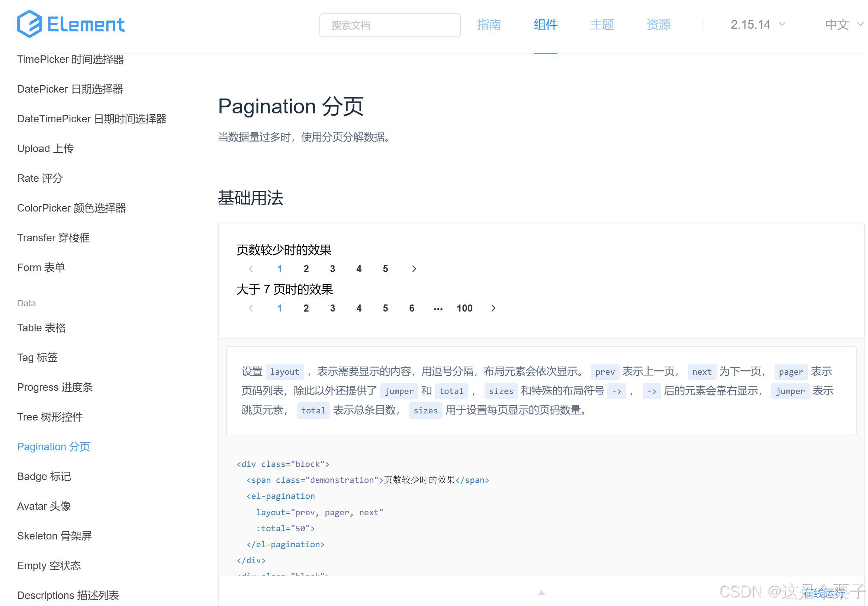Screen dimensions: 868x606
Task: Open DateTimePicker 日期时间选择器 in sidebar
Action: click(92, 119)
